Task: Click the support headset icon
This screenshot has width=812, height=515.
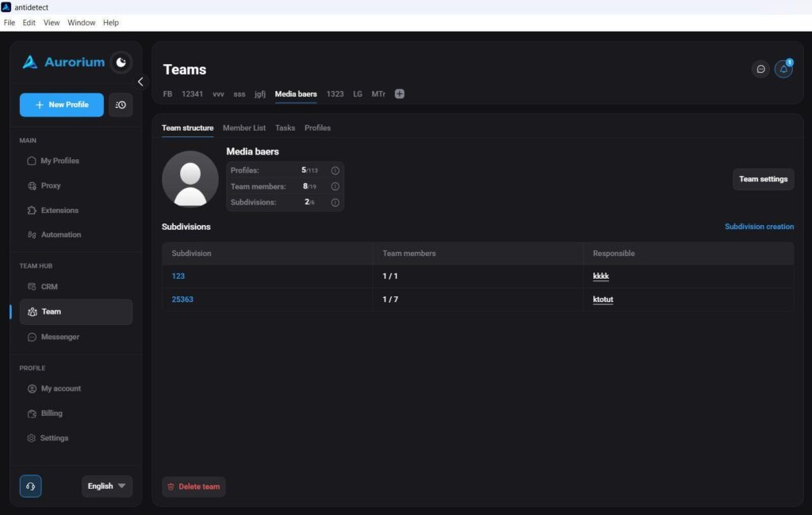Action: tap(31, 486)
